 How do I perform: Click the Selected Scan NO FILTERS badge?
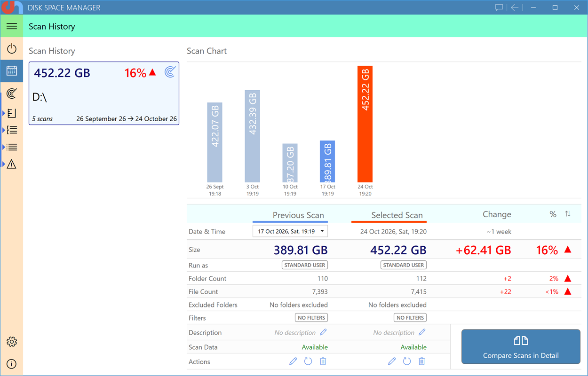[410, 318]
